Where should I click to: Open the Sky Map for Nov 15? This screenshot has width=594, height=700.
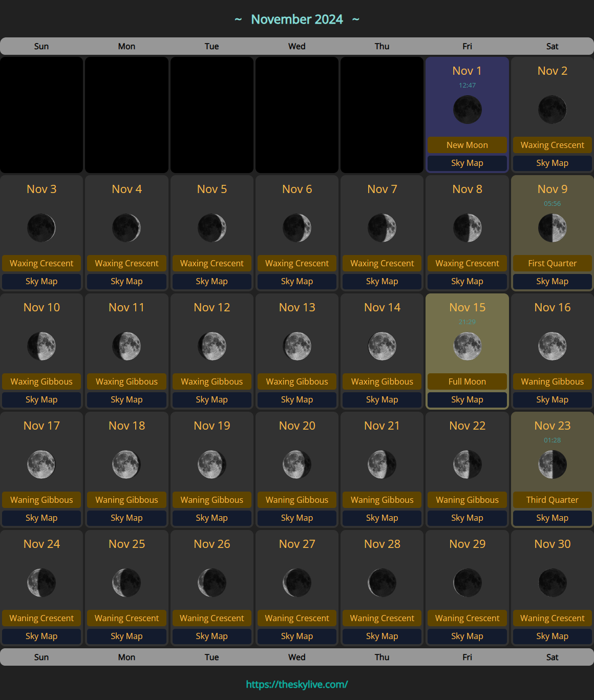click(x=467, y=399)
